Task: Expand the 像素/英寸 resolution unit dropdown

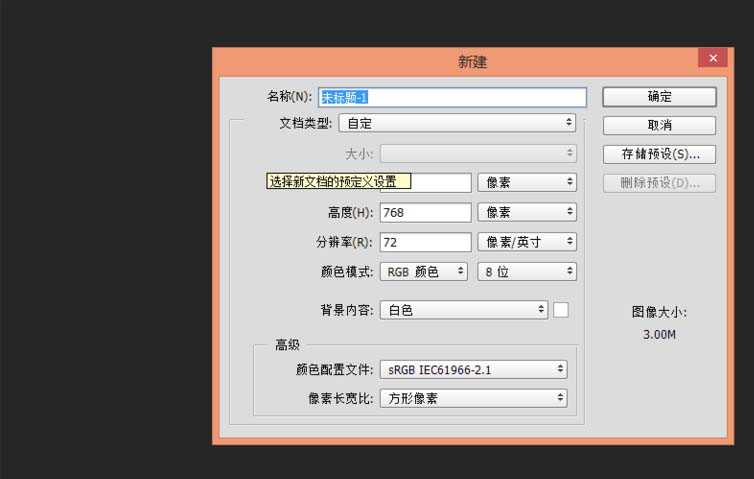Action: (x=527, y=242)
